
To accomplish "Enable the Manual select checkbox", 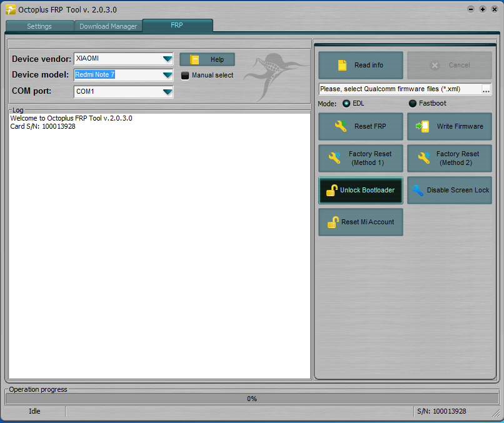I will click(x=185, y=76).
